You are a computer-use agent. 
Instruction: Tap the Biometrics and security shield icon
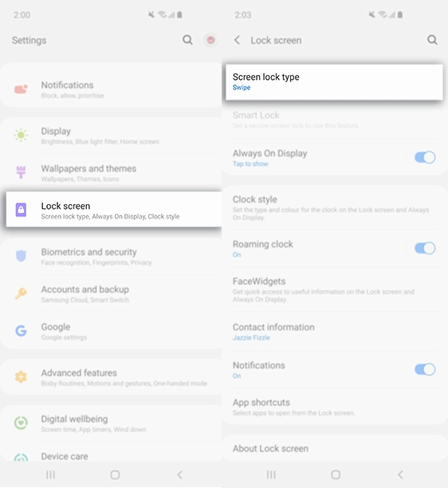[x=21, y=256]
